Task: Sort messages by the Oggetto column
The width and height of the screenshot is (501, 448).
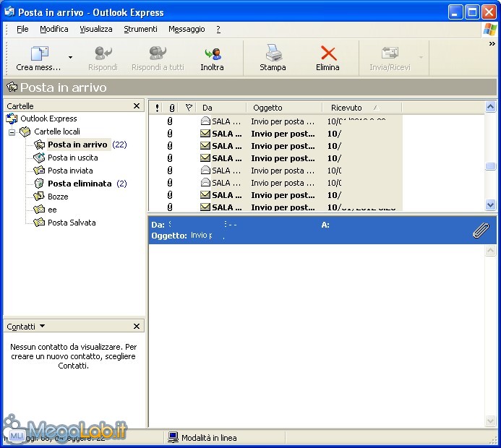Action: pos(284,108)
